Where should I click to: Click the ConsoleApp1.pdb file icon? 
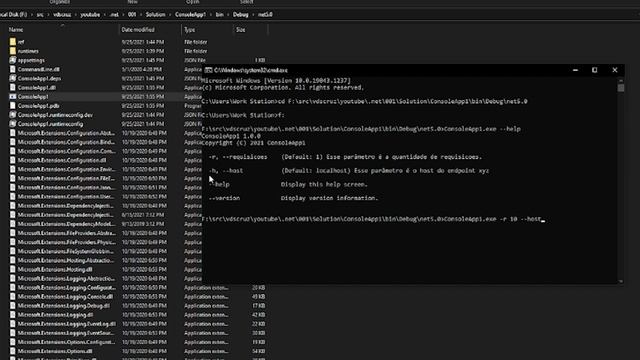click(x=13, y=105)
